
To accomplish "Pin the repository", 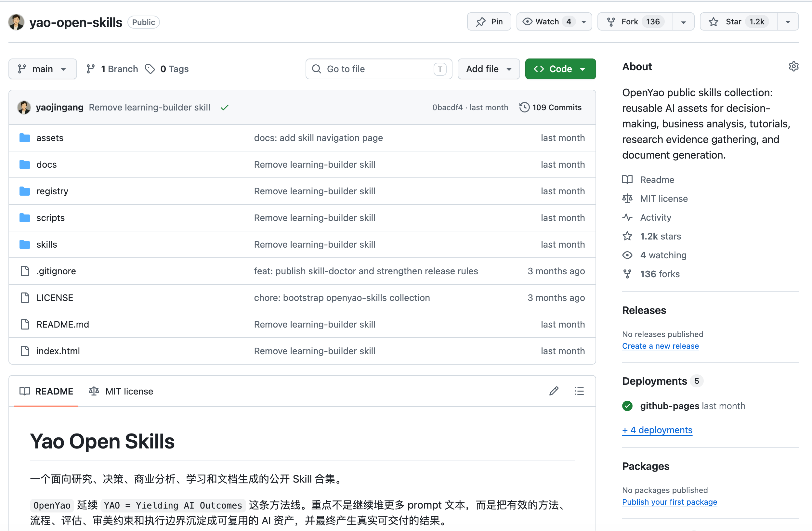I will point(489,22).
